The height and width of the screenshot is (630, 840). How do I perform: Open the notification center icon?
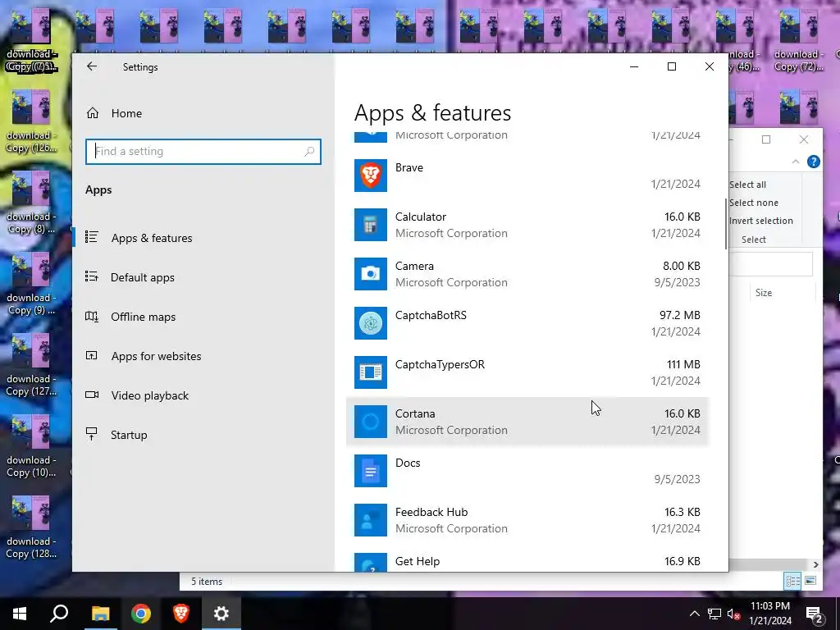tap(815, 614)
